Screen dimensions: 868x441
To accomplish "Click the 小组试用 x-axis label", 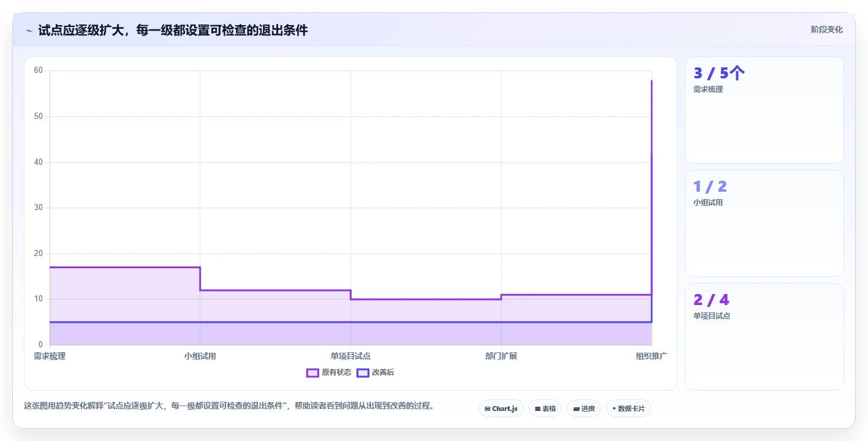I will tap(200, 356).
